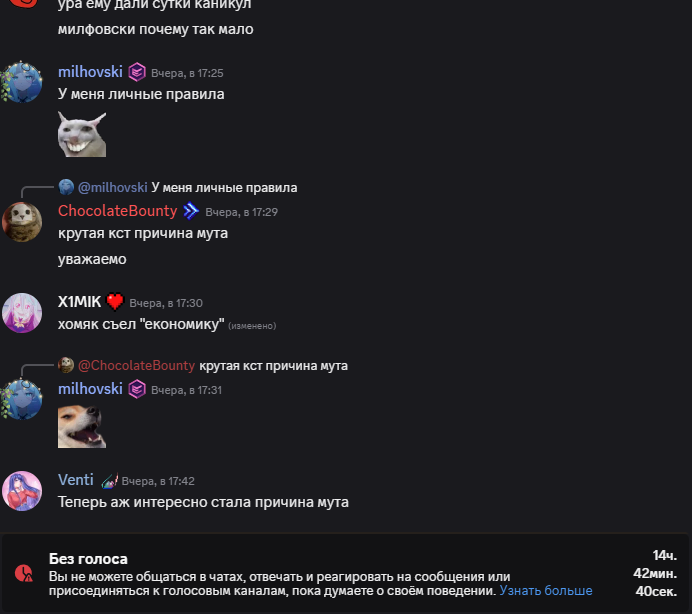Click the X1MIK username
This screenshot has height=614, width=692.
[79, 302]
